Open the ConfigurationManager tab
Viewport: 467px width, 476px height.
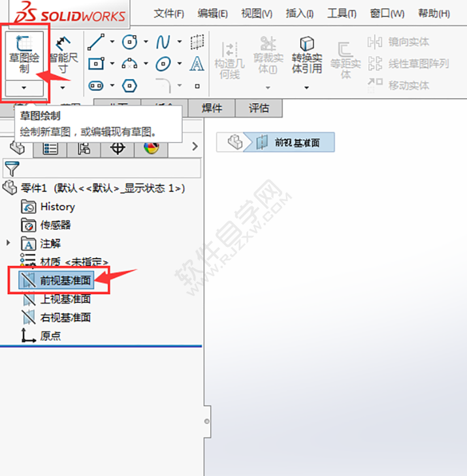pyautogui.click(x=84, y=149)
